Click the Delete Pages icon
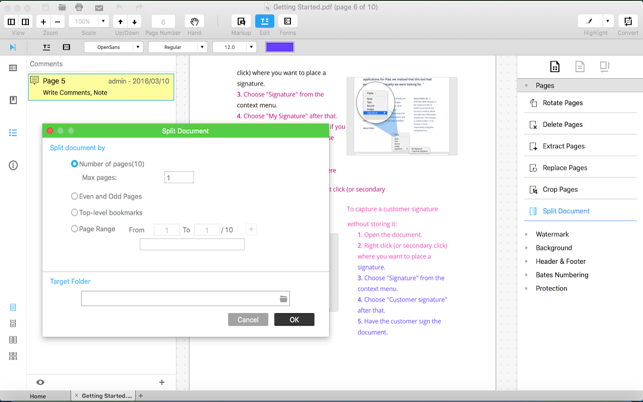The width and height of the screenshot is (643, 402). [x=533, y=125]
